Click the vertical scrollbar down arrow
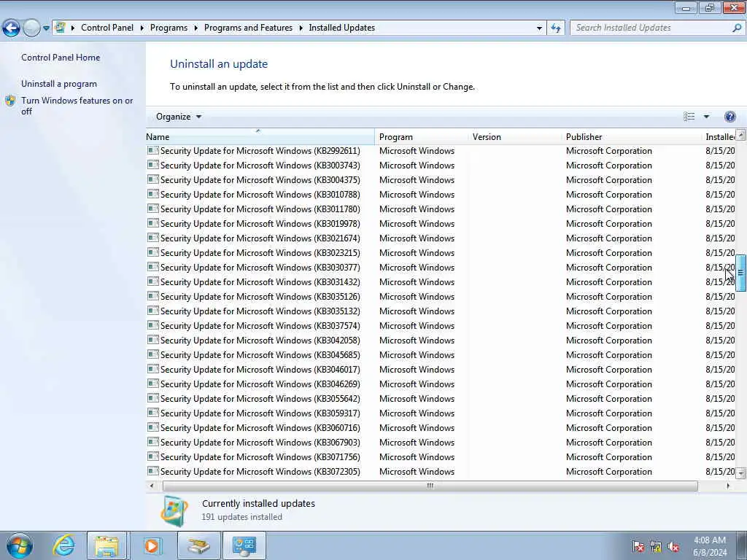 (741, 473)
